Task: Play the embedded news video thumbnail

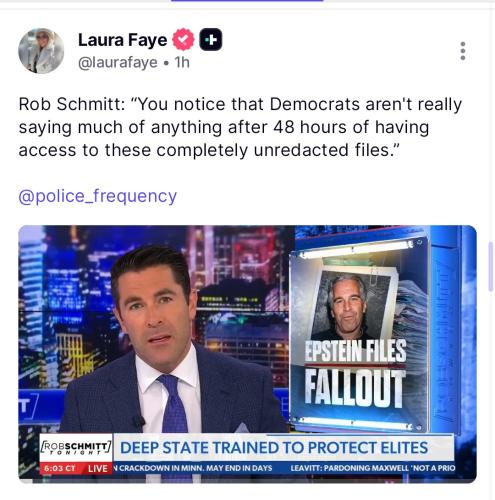Action: [x=247, y=354]
